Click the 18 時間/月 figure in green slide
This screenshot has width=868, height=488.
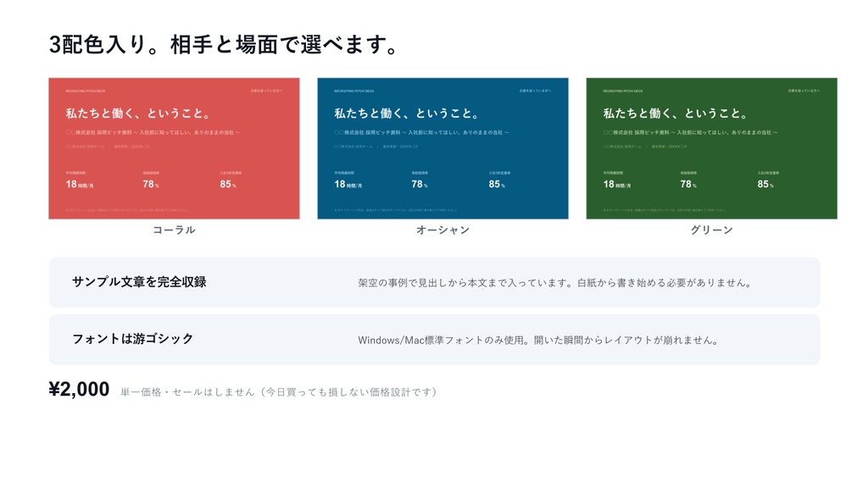click(617, 184)
